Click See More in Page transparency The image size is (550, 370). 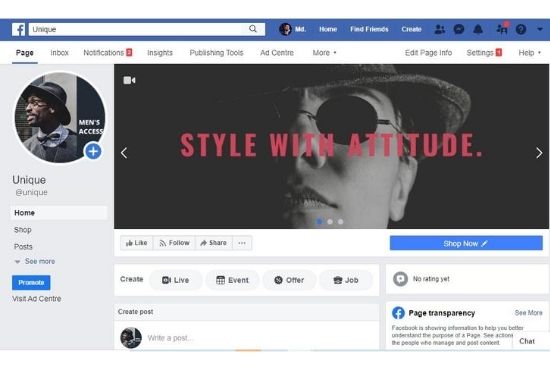(528, 312)
